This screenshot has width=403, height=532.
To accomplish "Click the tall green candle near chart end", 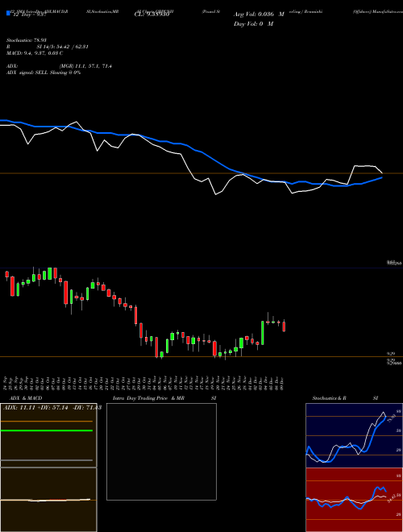I will point(263,332).
